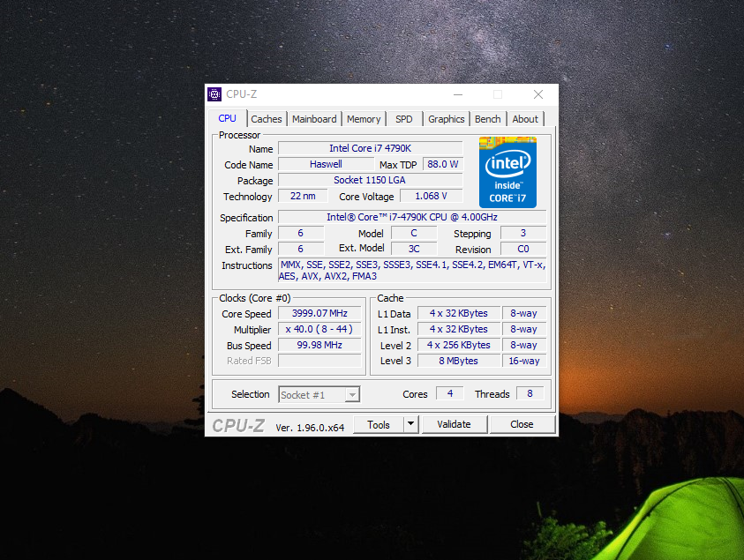Click the L1 Data 4 x 32 KBytes value
The width and height of the screenshot is (744, 560).
(459, 313)
